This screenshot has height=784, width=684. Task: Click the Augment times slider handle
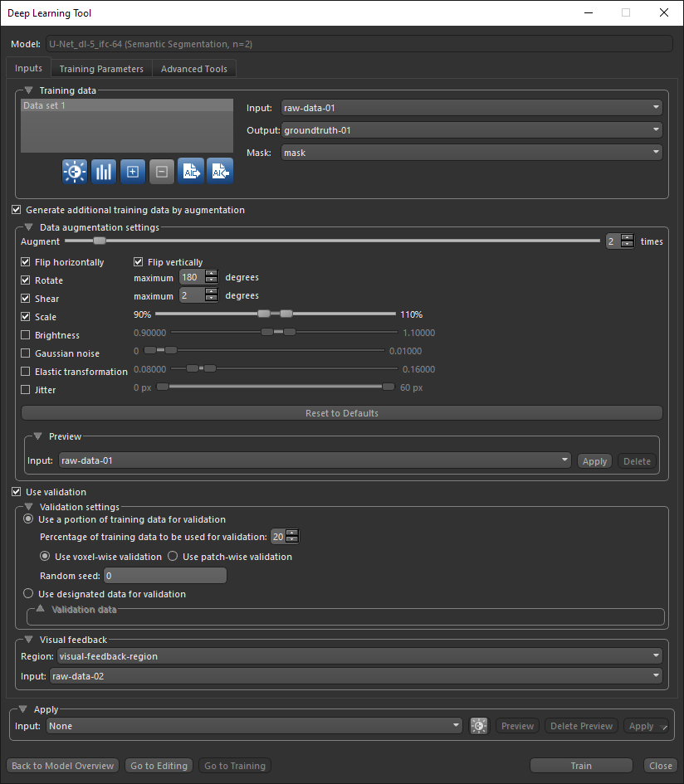coord(100,241)
